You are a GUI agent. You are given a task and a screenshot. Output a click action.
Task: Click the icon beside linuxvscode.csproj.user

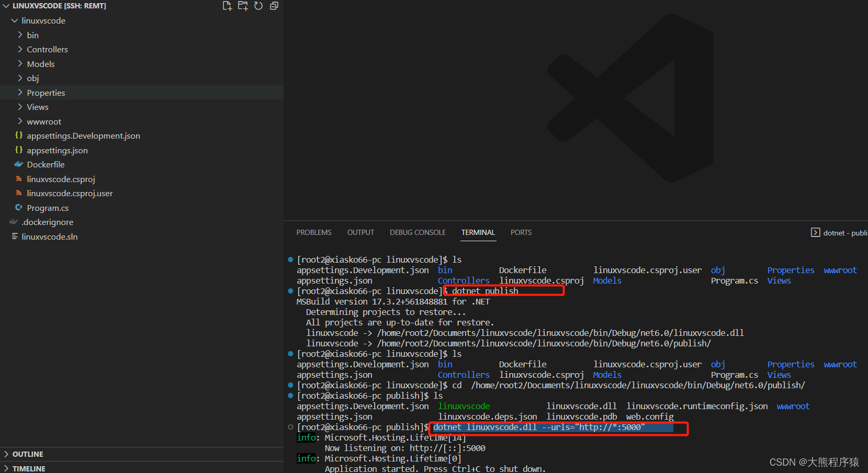click(19, 193)
